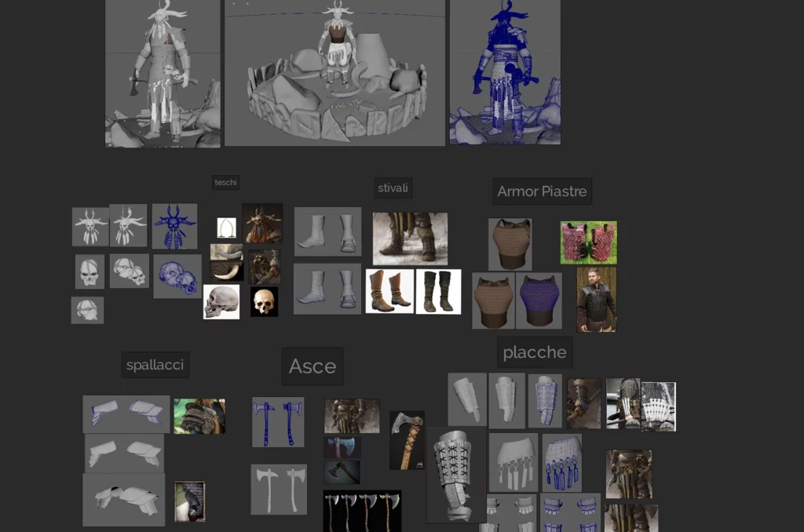Image resolution: width=804 pixels, height=532 pixels.
Task: Select the 'placche' heading
Action: [535, 352]
